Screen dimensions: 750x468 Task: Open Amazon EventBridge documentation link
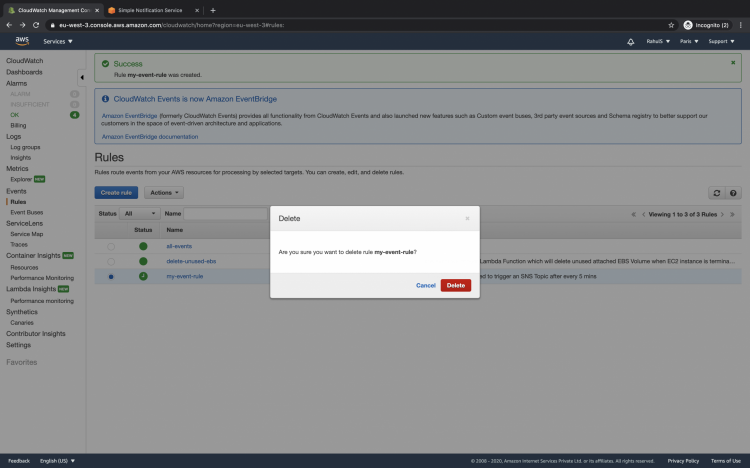click(x=150, y=136)
